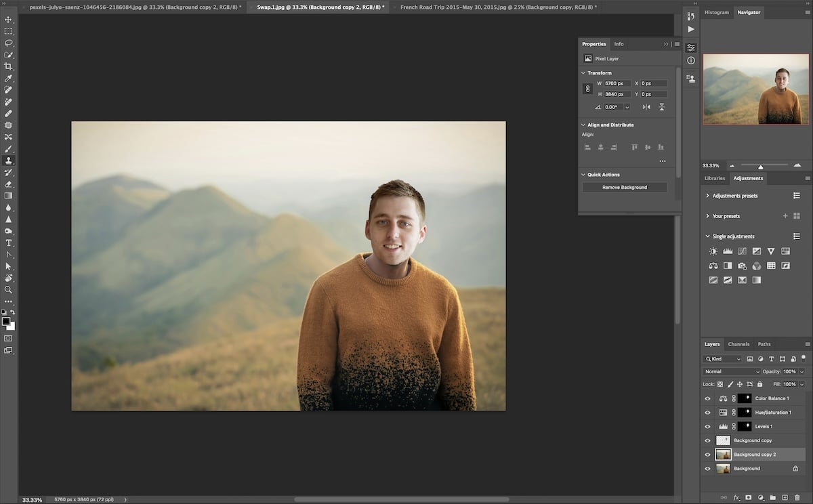Open the Levels adjustment icon in Adjustments panel
813x504 pixels.
click(x=728, y=251)
